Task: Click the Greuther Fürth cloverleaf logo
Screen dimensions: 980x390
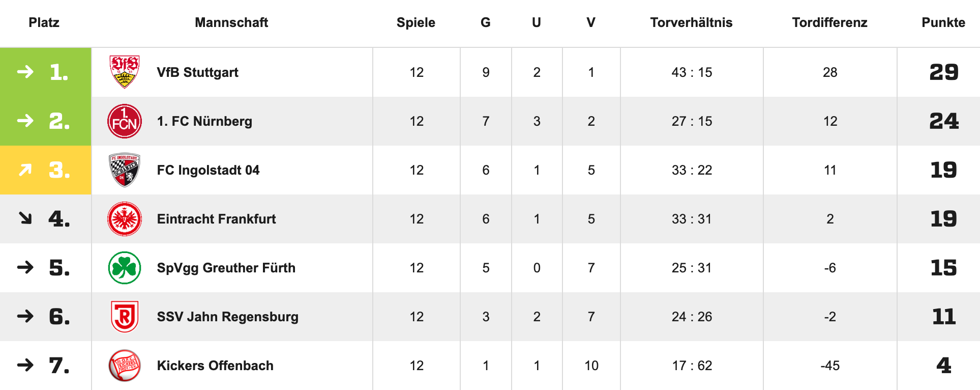Action: [125, 268]
